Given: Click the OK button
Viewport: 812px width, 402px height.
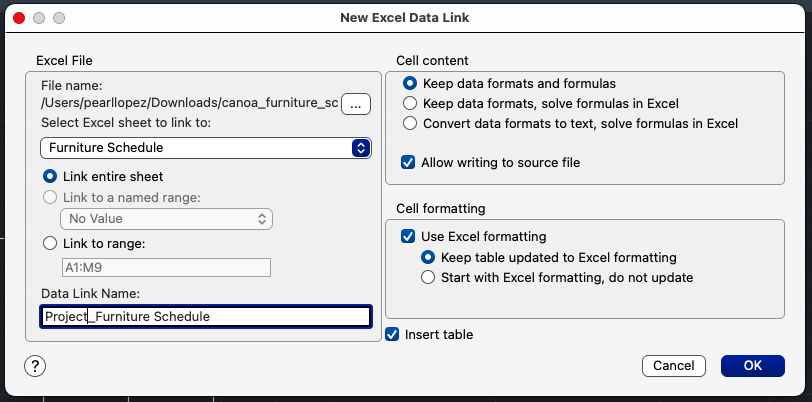Looking at the screenshot, I should [x=752, y=366].
